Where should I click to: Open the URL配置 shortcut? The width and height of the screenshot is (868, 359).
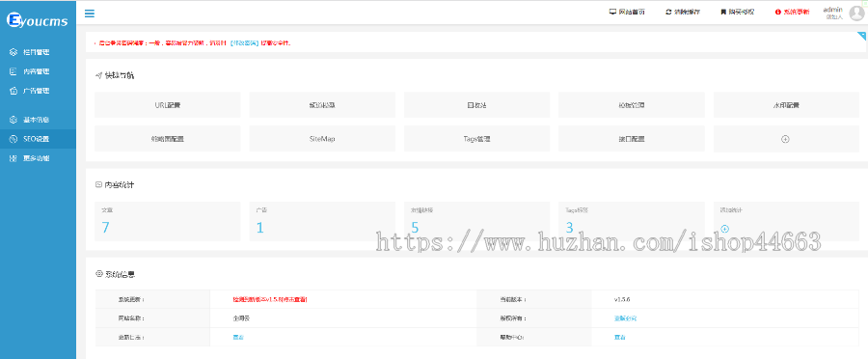(x=167, y=104)
